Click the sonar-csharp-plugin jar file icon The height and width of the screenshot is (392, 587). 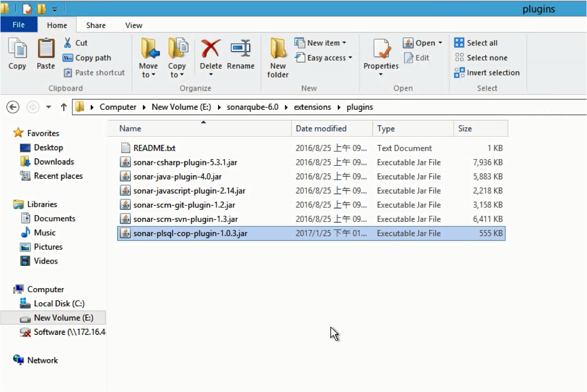(x=125, y=163)
